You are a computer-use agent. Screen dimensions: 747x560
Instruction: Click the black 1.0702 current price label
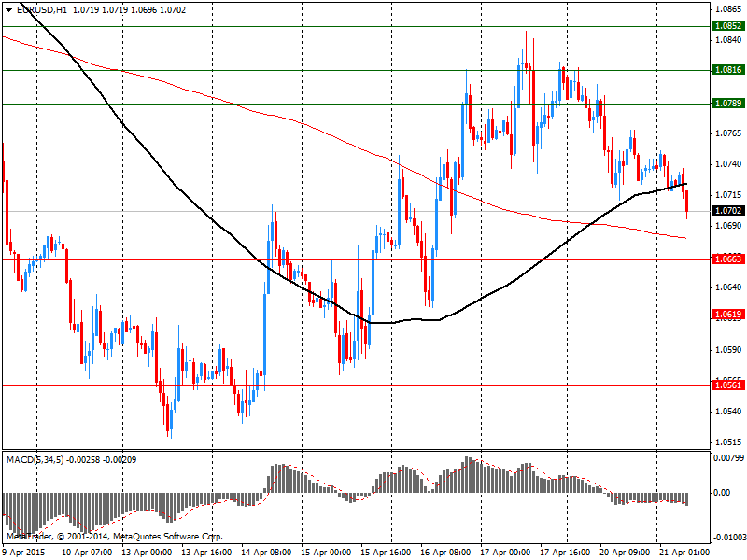point(728,211)
